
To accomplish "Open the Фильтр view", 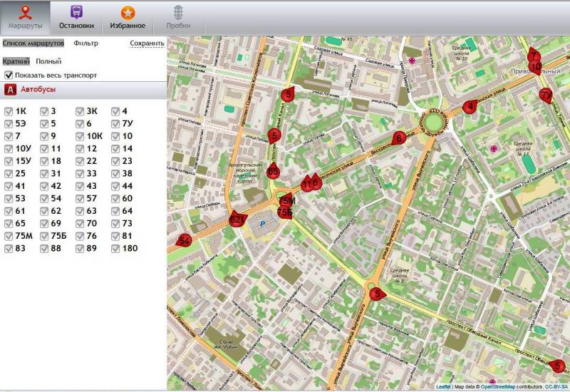I will coord(85,43).
